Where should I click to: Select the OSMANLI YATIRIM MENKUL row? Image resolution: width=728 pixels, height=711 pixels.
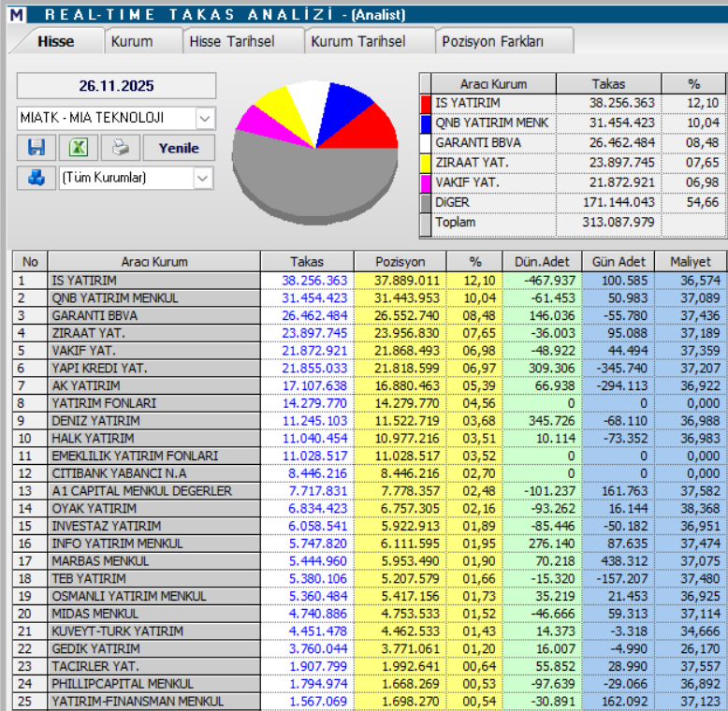[x=370, y=596]
